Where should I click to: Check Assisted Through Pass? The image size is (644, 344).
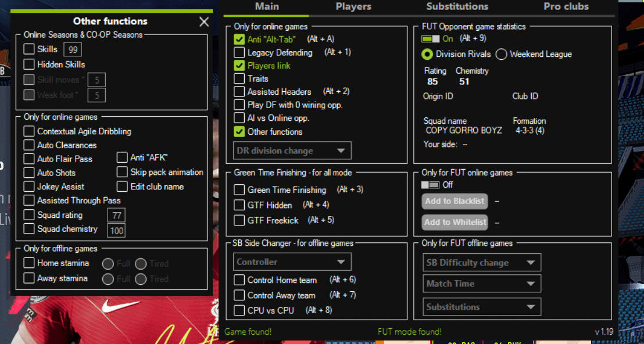(x=28, y=200)
